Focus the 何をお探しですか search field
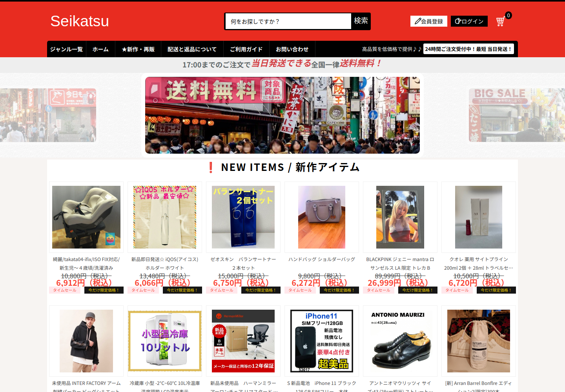 [288, 21]
